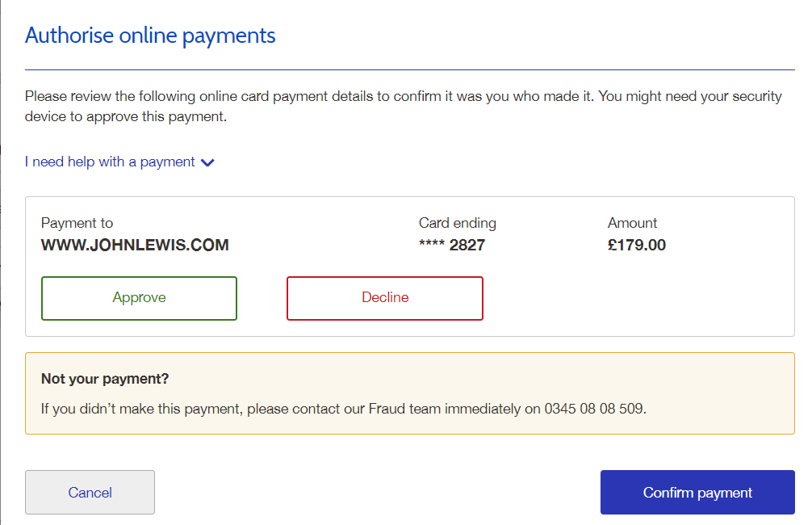812x525 pixels.
Task: Click the 'Not your payment?' heading
Action: pyautogui.click(x=105, y=379)
